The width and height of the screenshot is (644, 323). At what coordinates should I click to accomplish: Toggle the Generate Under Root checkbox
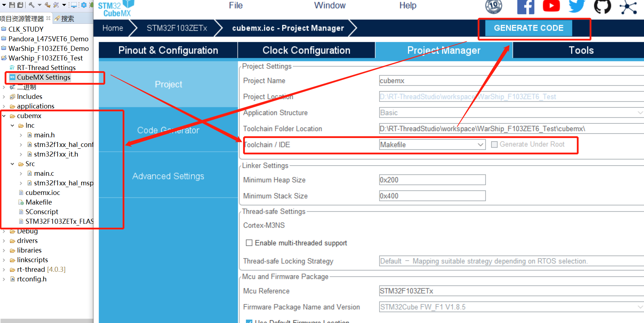(494, 144)
